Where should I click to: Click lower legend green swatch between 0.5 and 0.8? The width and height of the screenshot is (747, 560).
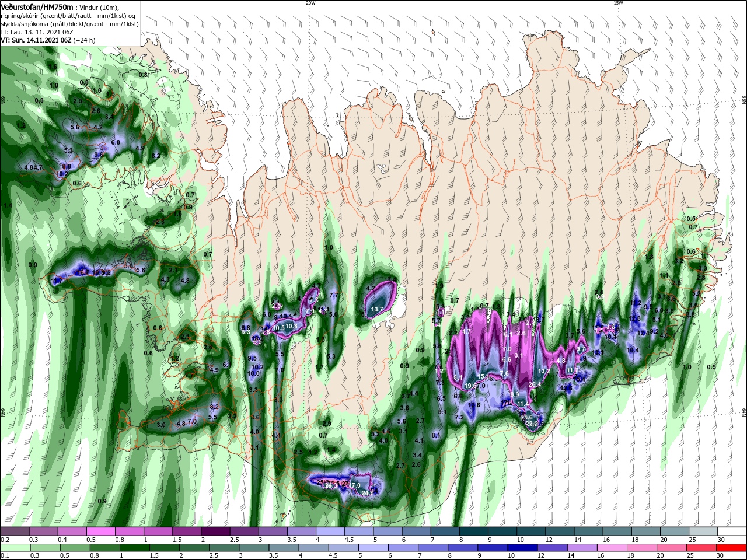[75, 548]
